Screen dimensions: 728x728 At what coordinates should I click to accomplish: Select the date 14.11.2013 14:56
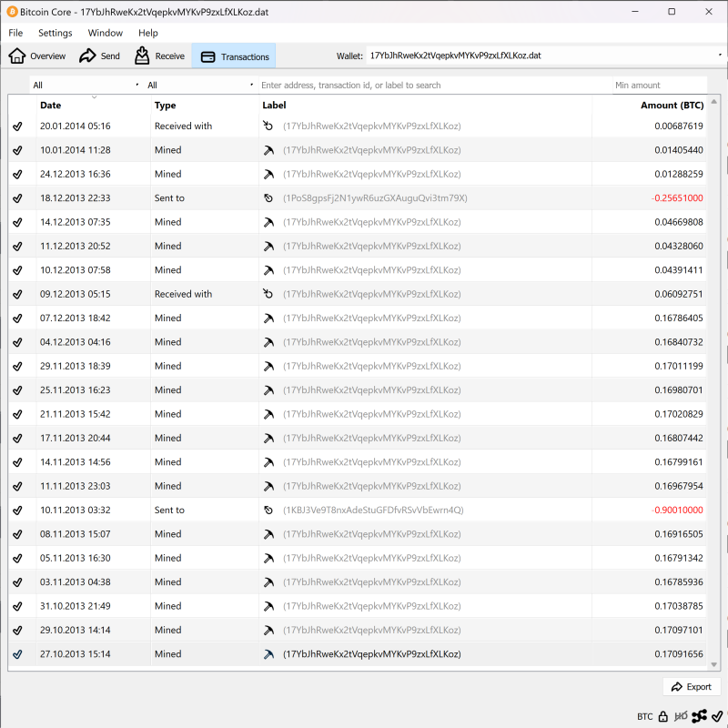(x=76, y=462)
